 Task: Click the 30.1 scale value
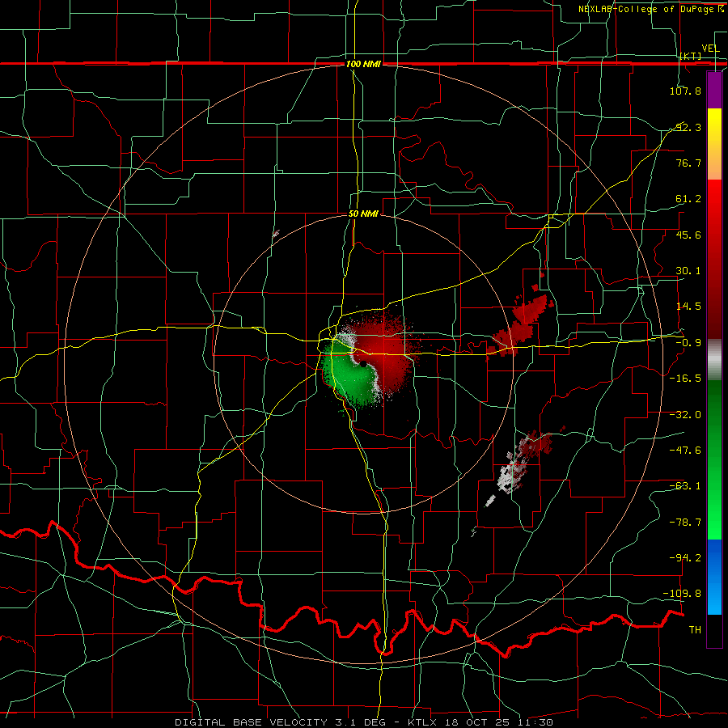click(688, 271)
